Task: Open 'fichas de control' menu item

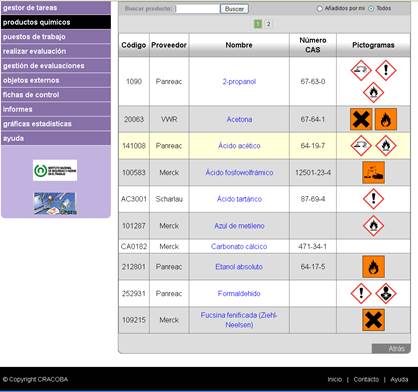Action: (56, 95)
